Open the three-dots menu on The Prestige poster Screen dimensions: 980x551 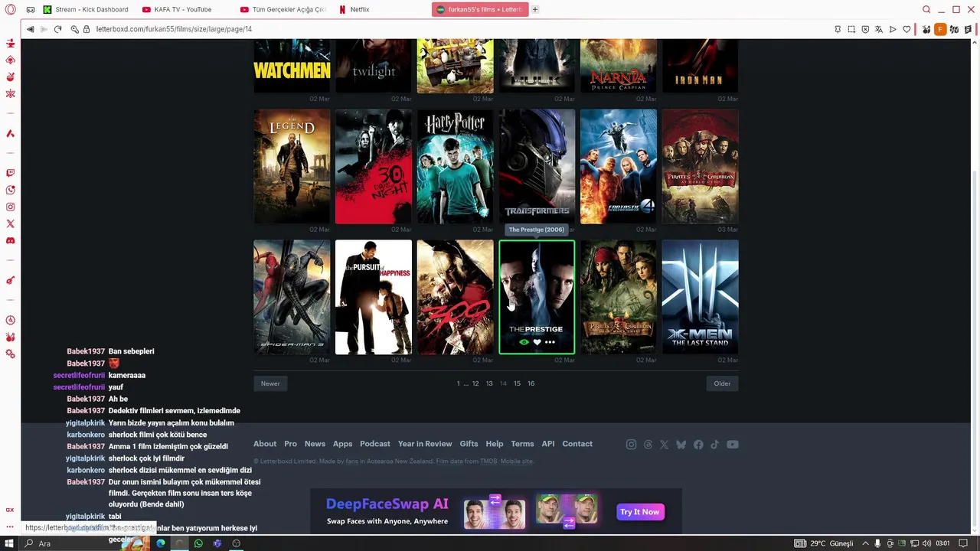pos(550,342)
